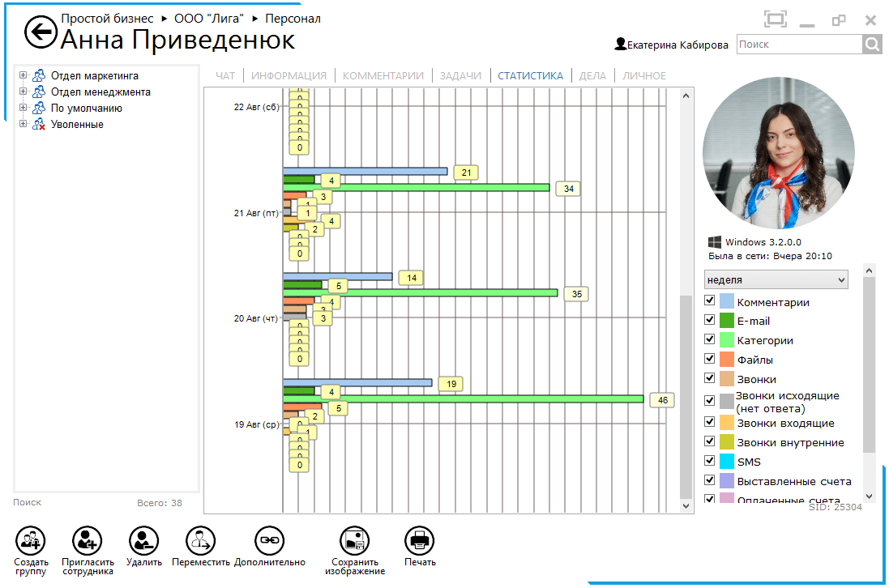889x588 pixels.
Task: Toggle the E-mail checkbox
Action: point(710,320)
